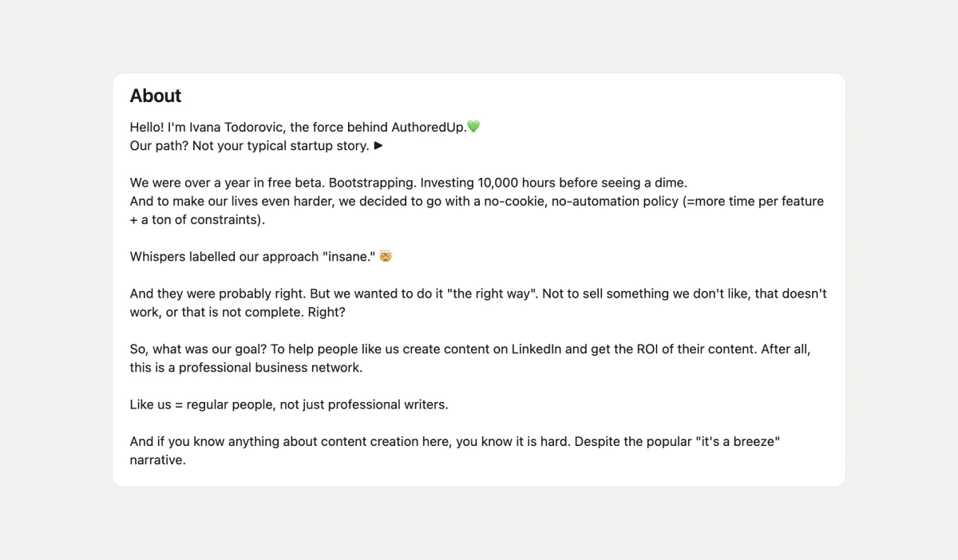
Task: Click the About section heading
Action: 156,96
